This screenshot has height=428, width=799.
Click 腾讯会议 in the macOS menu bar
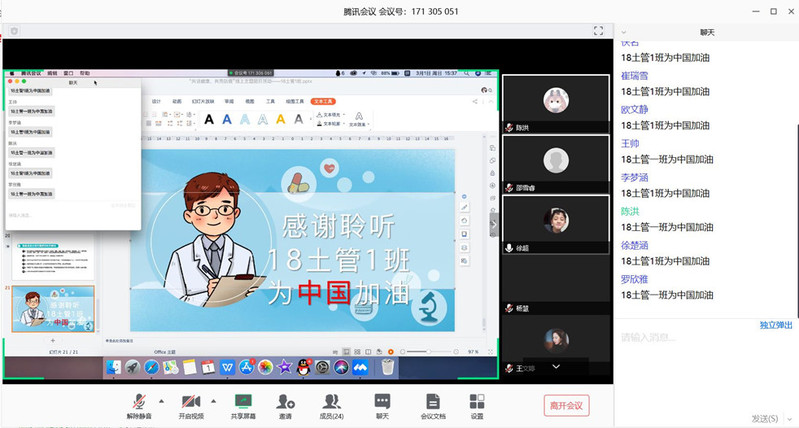[29, 73]
